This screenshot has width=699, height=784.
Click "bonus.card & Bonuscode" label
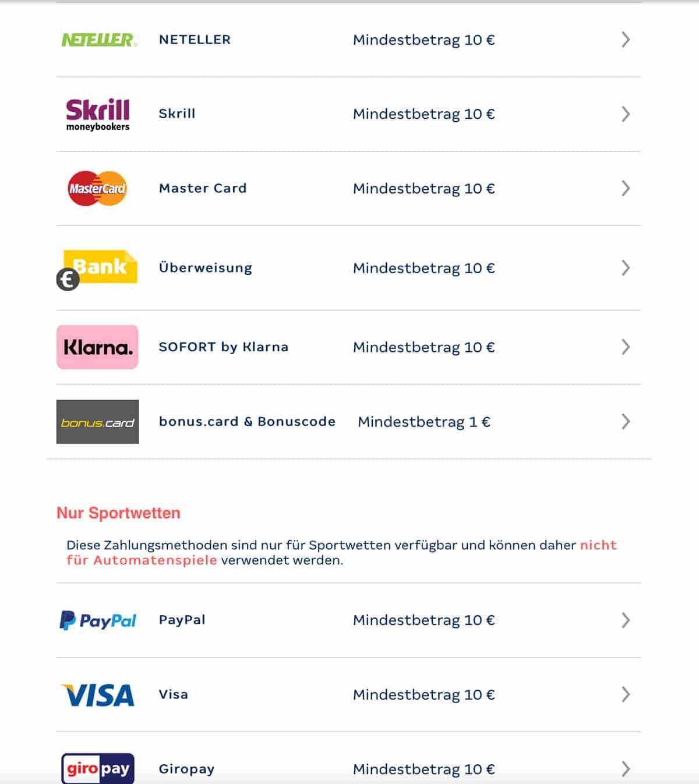247,422
